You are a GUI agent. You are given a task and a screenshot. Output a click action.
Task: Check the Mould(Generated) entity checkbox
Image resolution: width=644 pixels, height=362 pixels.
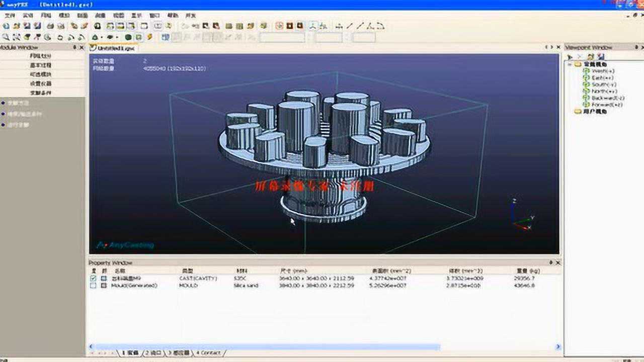point(94,286)
